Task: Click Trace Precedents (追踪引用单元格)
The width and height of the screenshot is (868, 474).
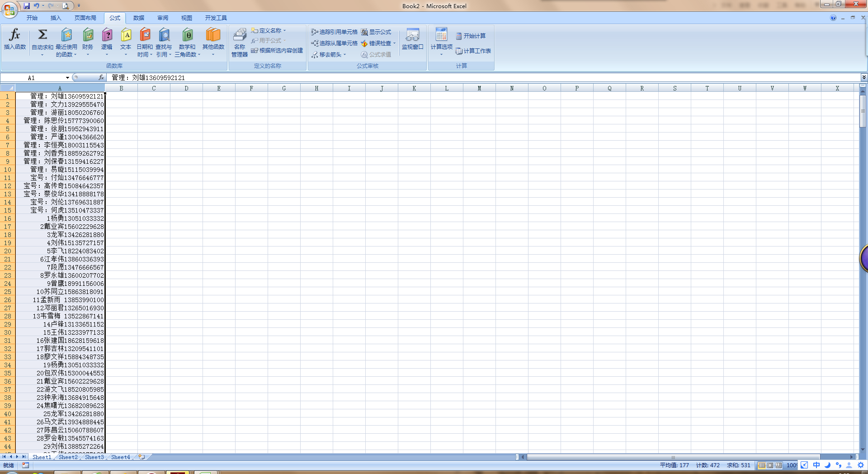Action: point(335,32)
